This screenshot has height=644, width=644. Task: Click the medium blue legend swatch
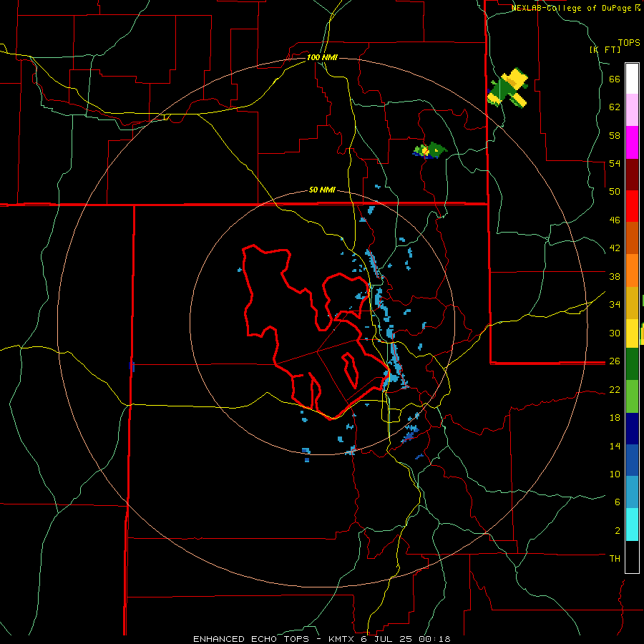point(632,460)
